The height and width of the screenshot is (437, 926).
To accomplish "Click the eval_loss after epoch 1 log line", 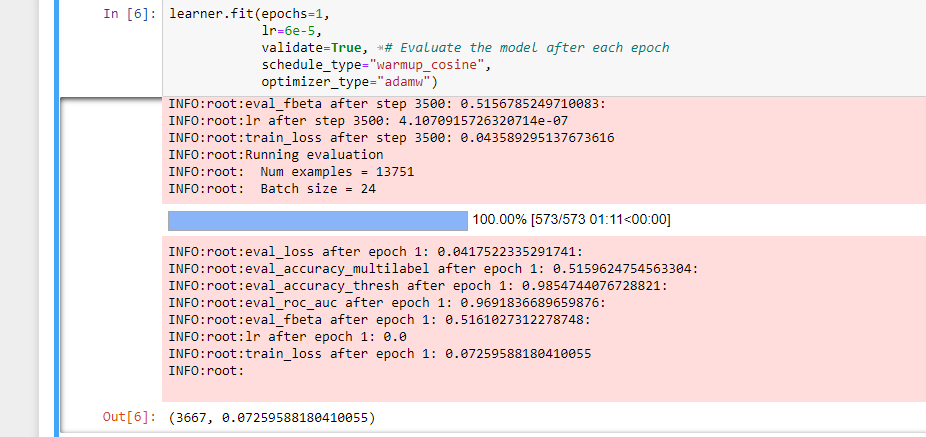I will click(x=376, y=252).
